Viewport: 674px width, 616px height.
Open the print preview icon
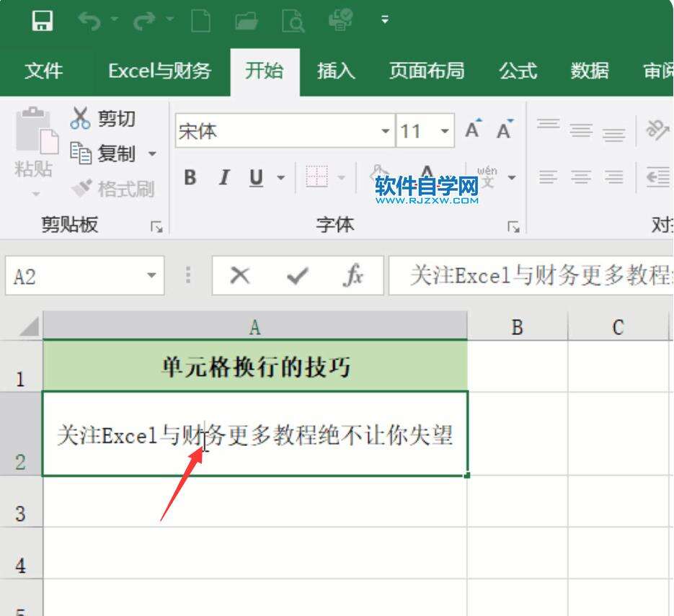[293, 19]
